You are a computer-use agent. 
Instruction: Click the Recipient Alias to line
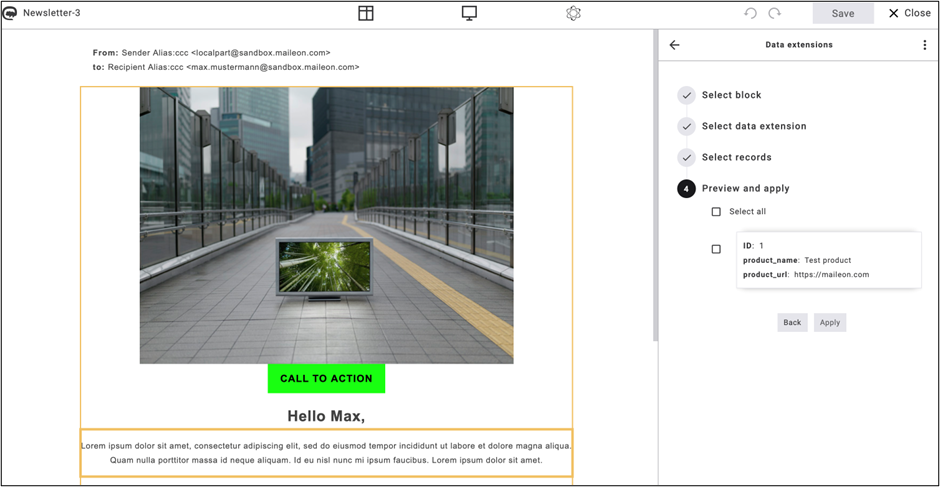tap(226, 67)
